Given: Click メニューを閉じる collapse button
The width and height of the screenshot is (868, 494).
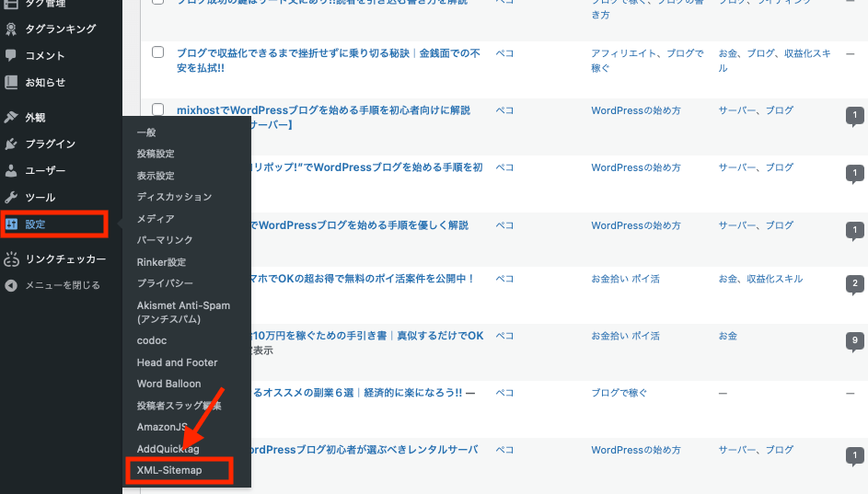Looking at the screenshot, I should tap(61, 285).
